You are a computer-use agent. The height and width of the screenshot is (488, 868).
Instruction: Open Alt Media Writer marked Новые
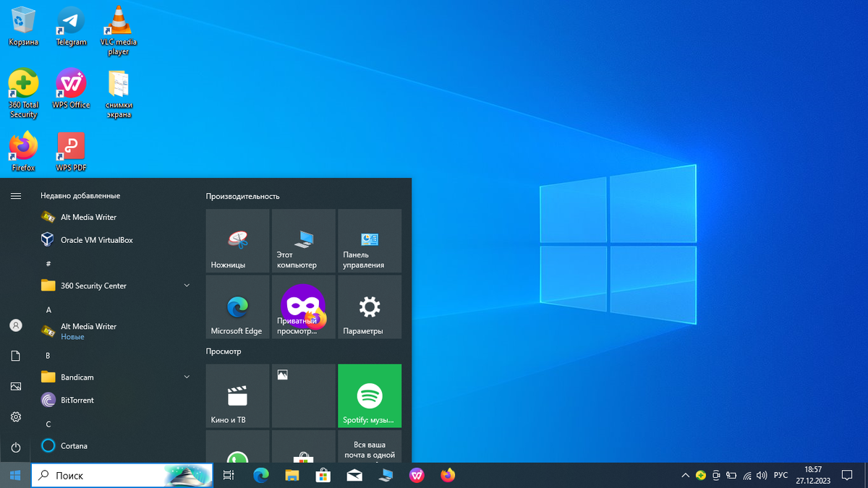coord(116,331)
